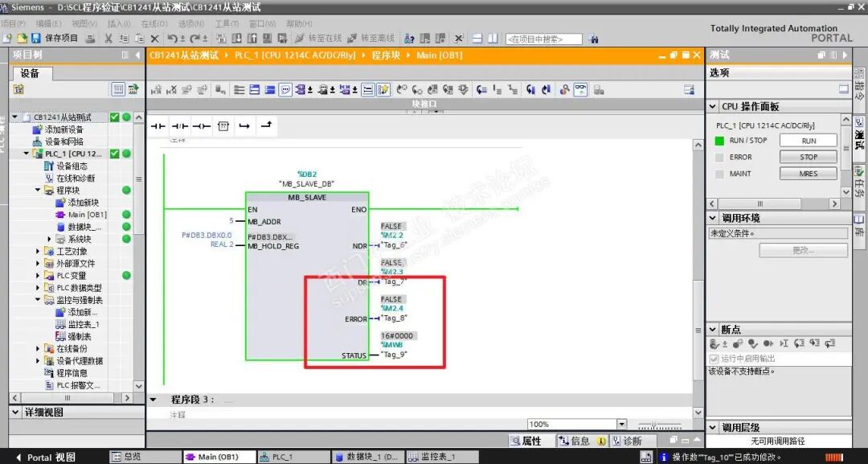Insert a normally closed contact
The height and width of the screenshot is (464, 868).
(180, 126)
